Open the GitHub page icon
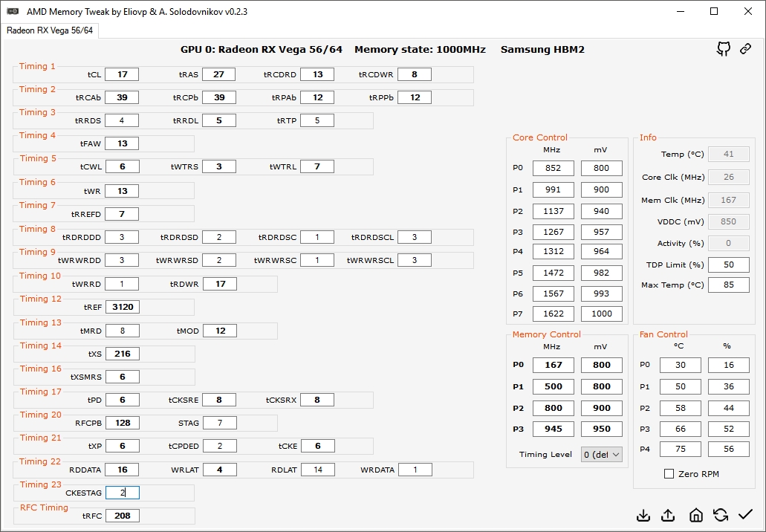The image size is (766, 532). tap(724, 49)
